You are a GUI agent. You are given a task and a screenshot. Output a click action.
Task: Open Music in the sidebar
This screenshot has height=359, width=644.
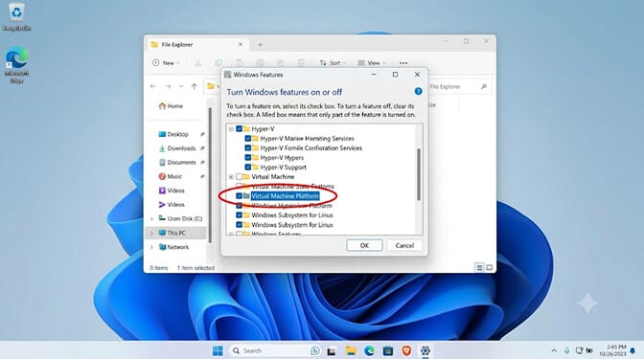170,176
